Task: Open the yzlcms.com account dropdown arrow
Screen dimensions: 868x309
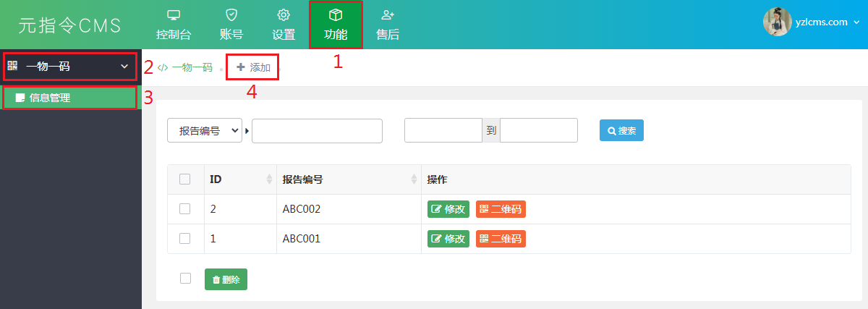Action: (856, 22)
